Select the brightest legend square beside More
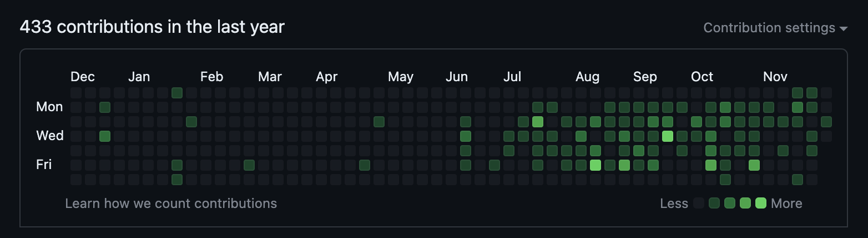The width and height of the screenshot is (868, 238). pos(761,203)
